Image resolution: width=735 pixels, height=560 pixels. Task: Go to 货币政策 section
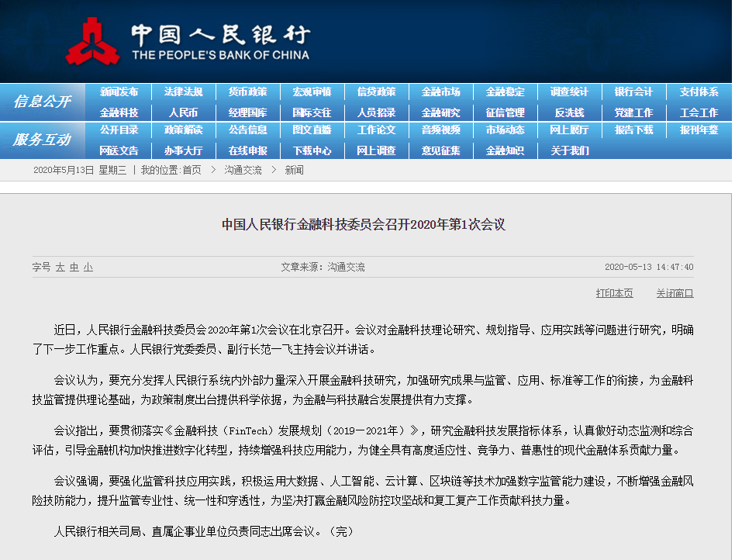pos(247,92)
